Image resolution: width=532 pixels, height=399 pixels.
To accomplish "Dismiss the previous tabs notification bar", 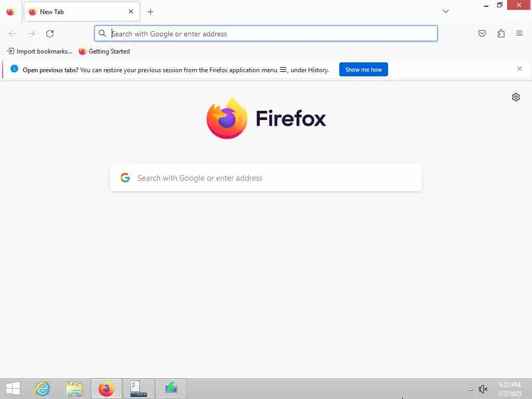I will tap(519, 69).
